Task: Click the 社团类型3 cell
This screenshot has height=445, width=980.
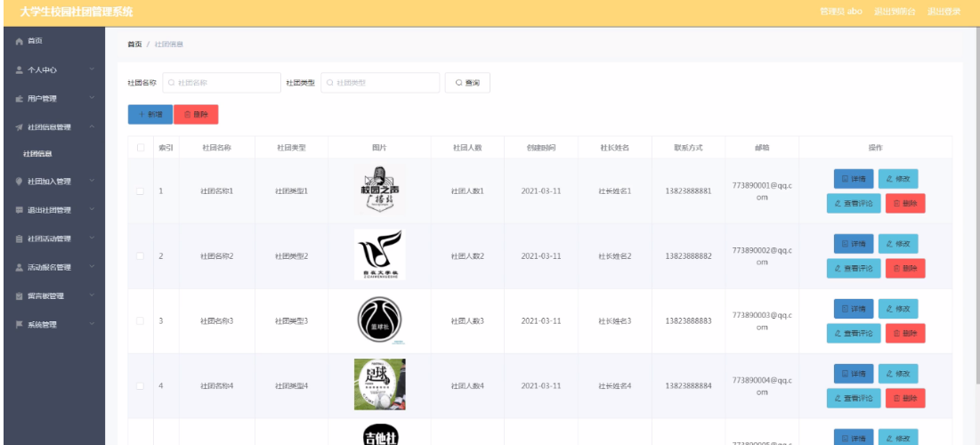Action: pyautogui.click(x=291, y=321)
